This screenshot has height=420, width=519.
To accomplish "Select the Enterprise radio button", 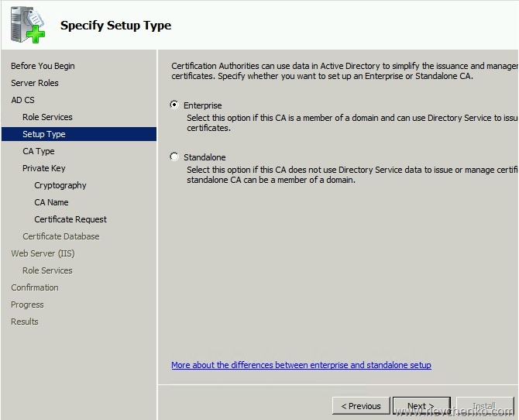I will pyautogui.click(x=175, y=105).
